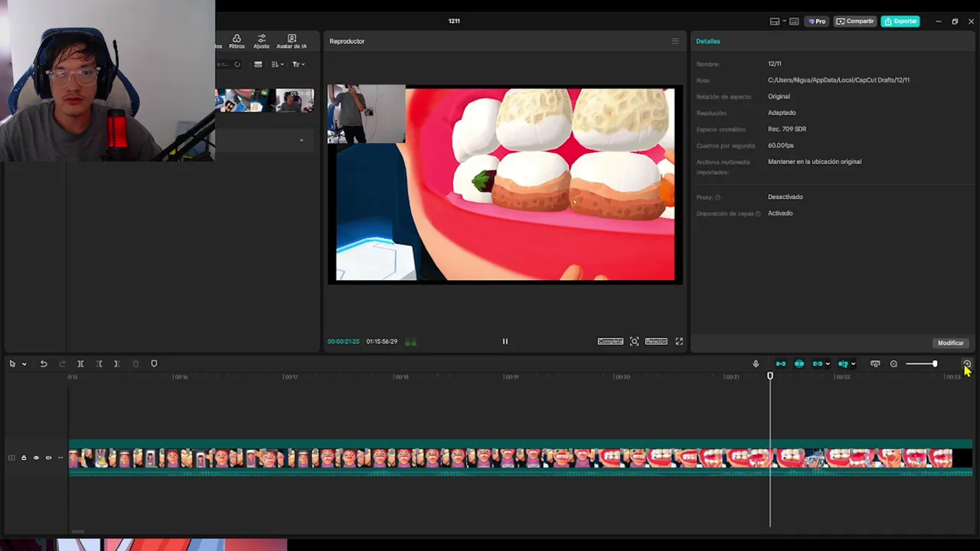Viewport: 980px width, 551px height.
Task: Zoom out the timeline
Action: click(893, 364)
